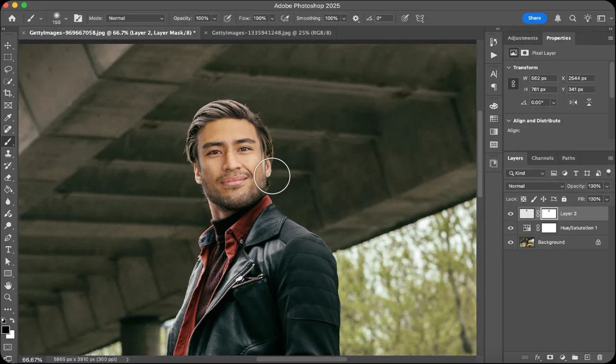Image resolution: width=616 pixels, height=364 pixels.
Task: Switch to GettyImages-1335941248.jpg document tab
Action: point(271,32)
